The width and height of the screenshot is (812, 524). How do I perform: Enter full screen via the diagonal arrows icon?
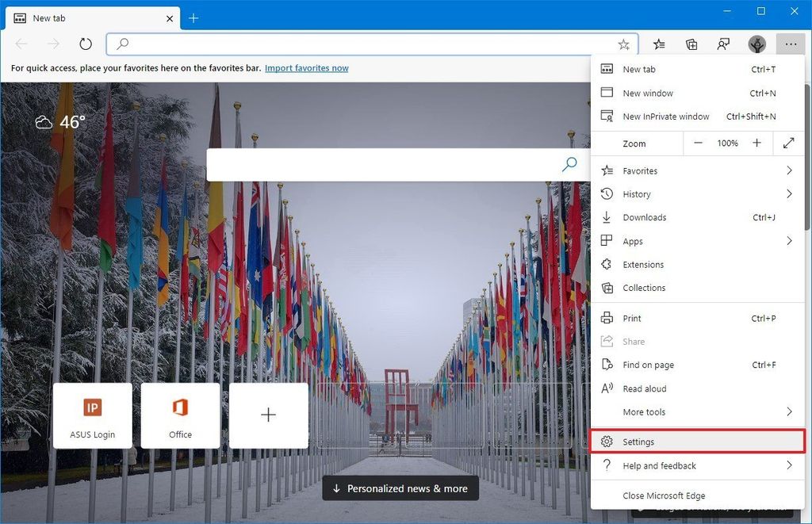click(x=787, y=143)
